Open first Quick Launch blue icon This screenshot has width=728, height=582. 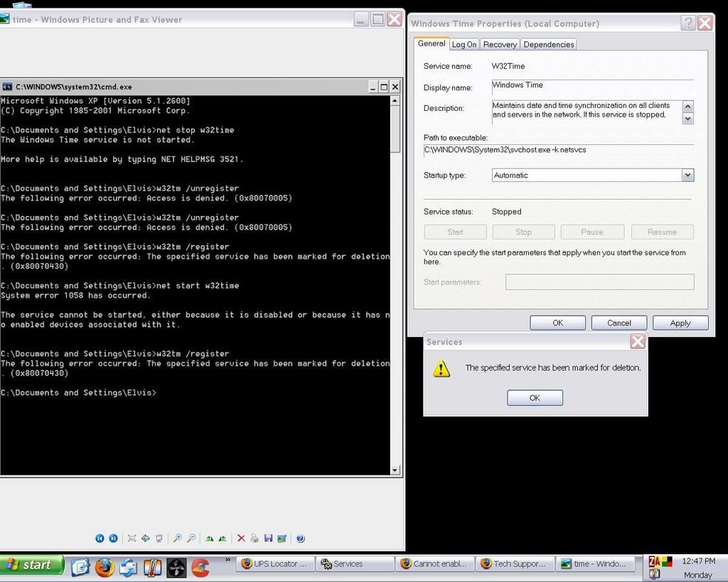coord(80,567)
